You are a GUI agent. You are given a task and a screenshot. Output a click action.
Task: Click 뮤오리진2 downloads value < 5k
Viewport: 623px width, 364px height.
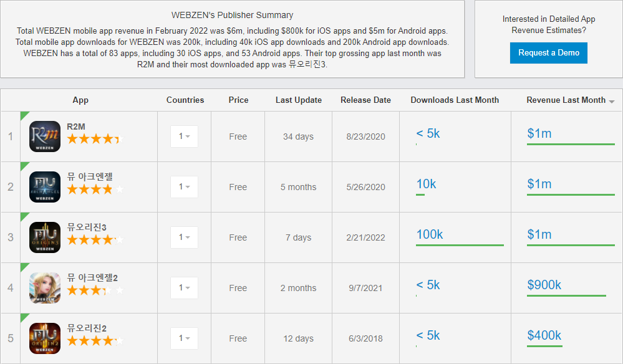[428, 335]
